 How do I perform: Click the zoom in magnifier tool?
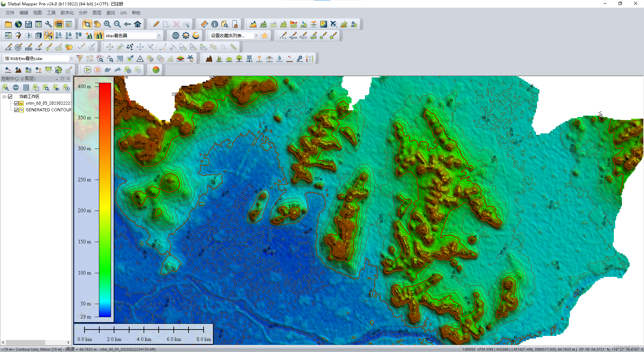(x=107, y=24)
